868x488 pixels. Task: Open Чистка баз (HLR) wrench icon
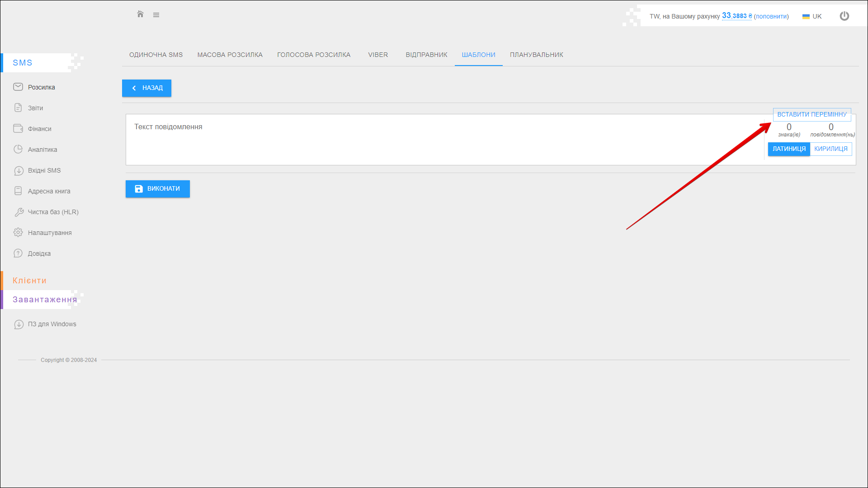click(19, 212)
